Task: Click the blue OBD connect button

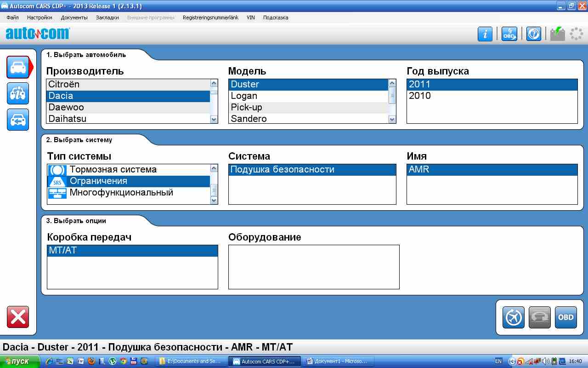Action: [x=565, y=317]
